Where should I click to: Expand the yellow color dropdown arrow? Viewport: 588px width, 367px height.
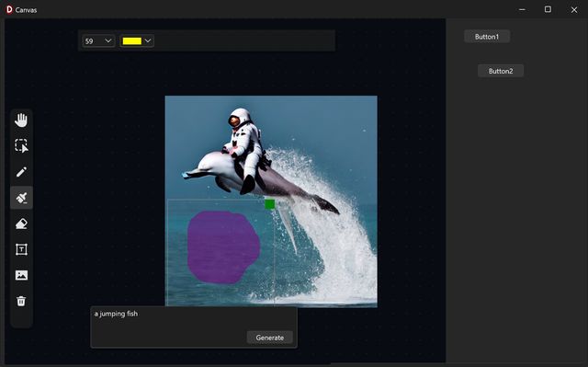point(148,40)
